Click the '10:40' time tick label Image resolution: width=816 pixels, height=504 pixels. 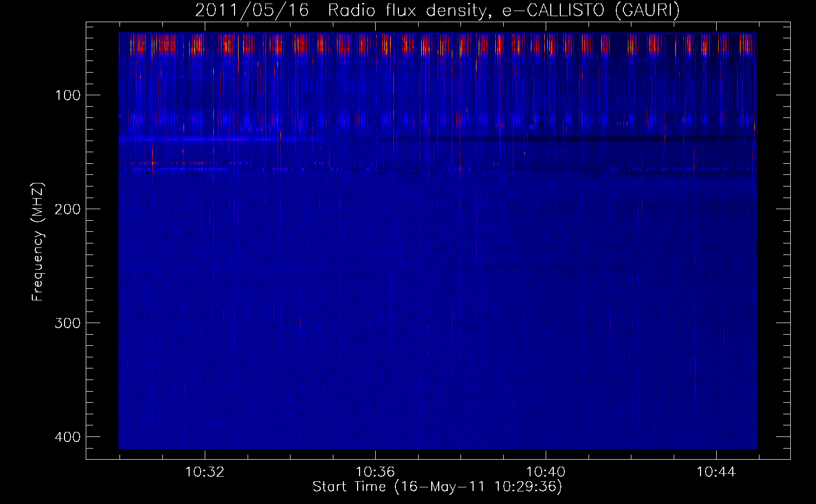(x=546, y=472)
